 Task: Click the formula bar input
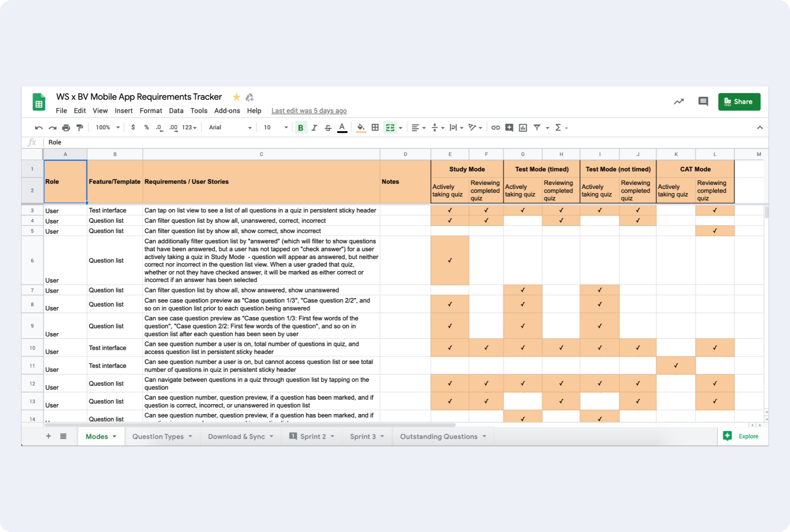click(x=405, y=142)
